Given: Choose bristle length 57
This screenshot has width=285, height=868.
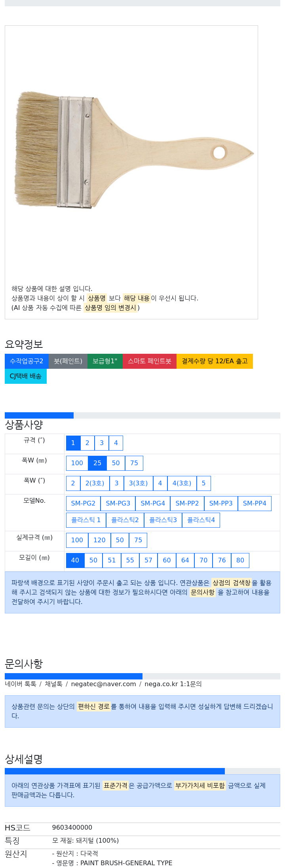Looking at the screenshot, I should coord(148,560).
